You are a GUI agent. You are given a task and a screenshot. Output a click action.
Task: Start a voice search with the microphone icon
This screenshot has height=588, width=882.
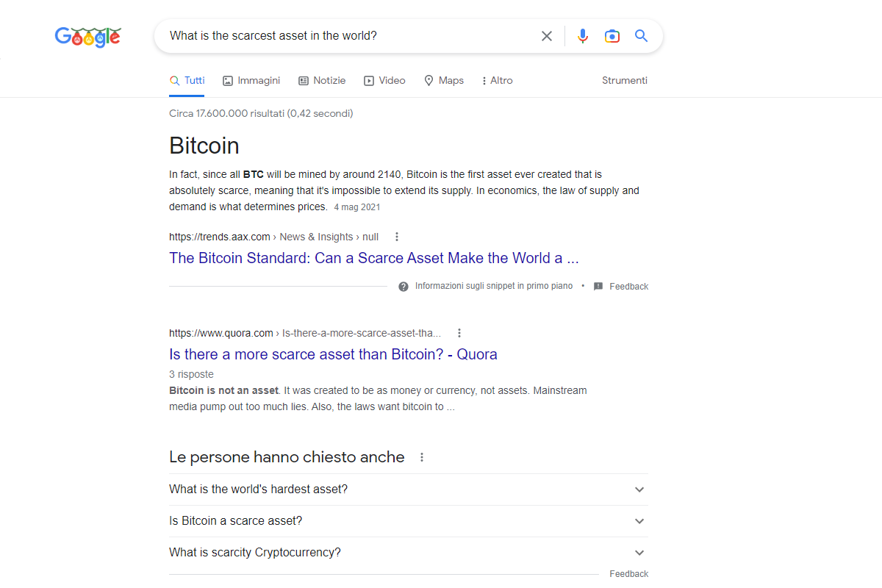point(583,35)
